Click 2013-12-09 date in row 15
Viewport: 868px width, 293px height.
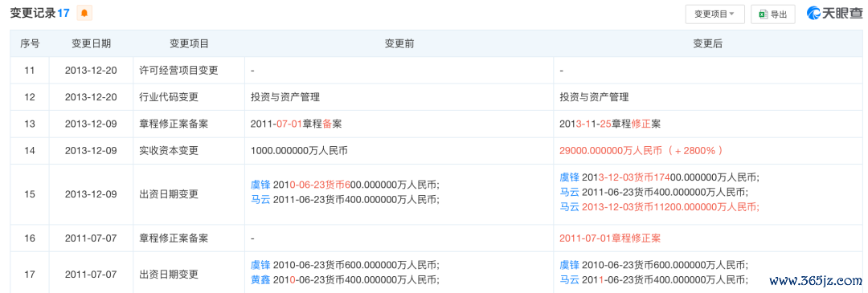91,194
